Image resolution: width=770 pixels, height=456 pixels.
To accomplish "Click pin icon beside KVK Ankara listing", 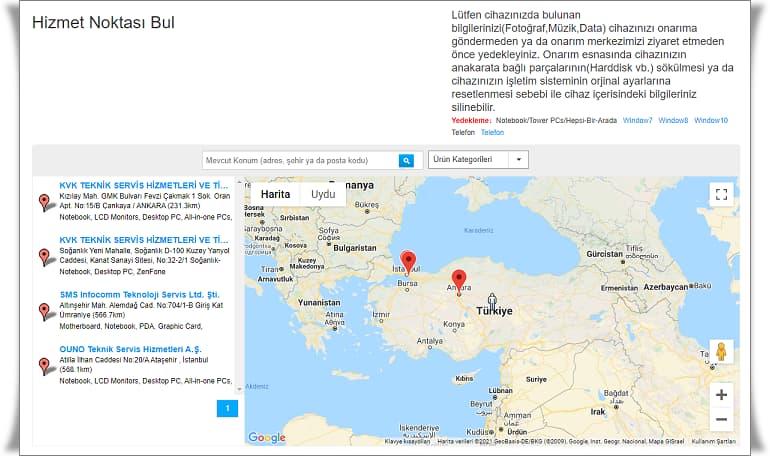I will coord(45,202).
